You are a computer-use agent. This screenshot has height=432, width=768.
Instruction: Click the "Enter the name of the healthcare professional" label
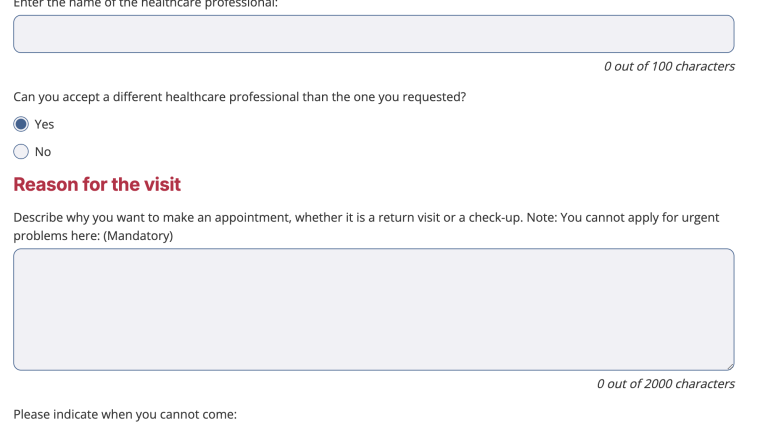coord(145,4)
